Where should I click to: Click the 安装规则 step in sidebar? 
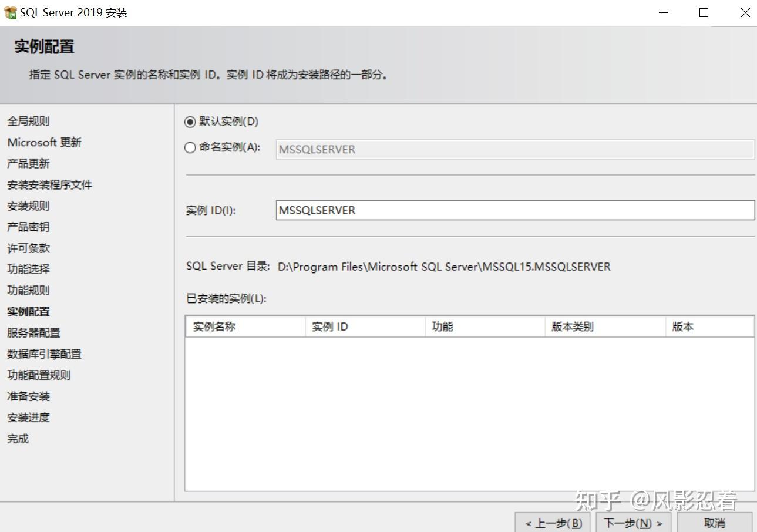click(28, 206)
